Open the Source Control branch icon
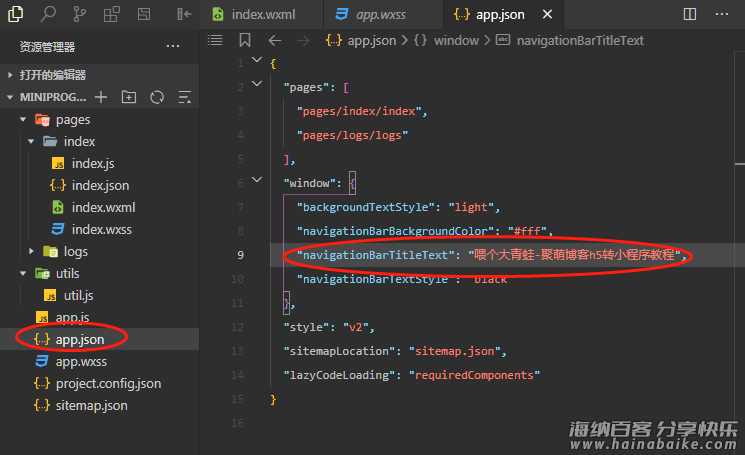 pos(79,14)
